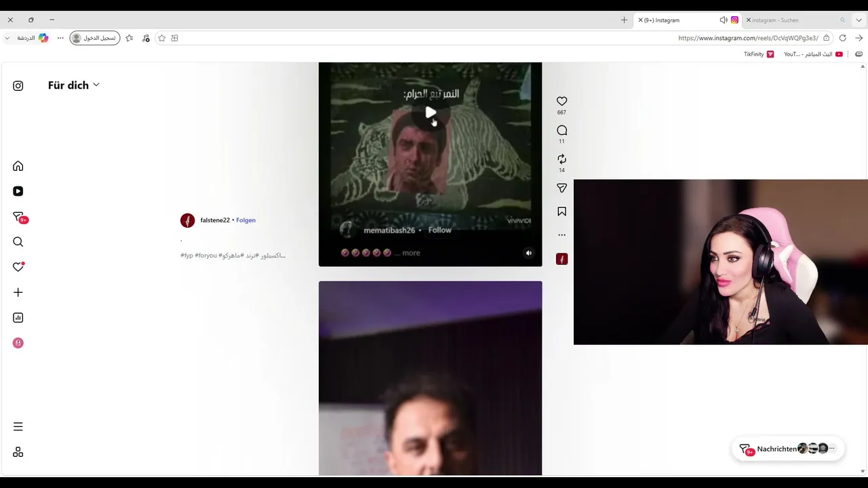This screenshot has width=868, height=488.
Task: Open the falstene22 username link
Action: [x=215, y=220]
